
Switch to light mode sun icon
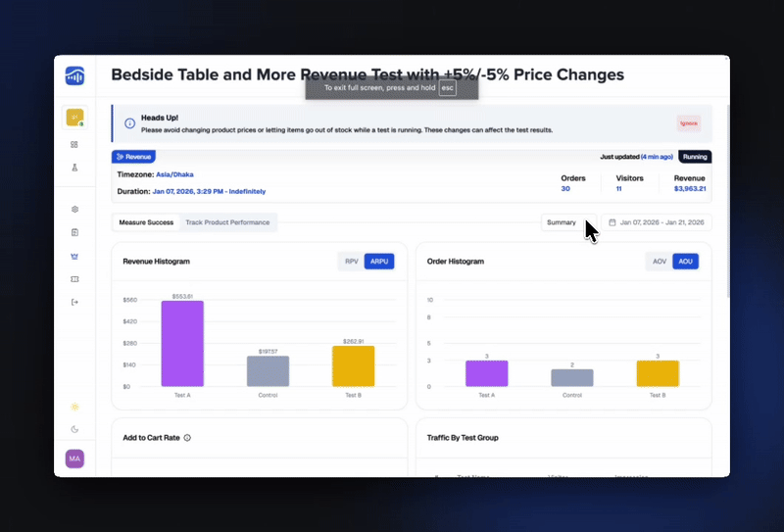click(x=74, y=406)
